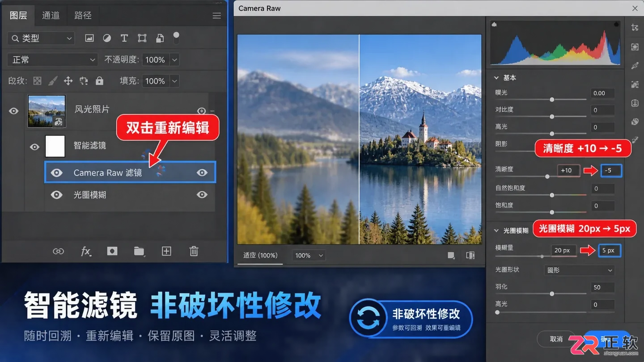Open the Layers panel hamburger menu
Viewport: 644px width, 362px height.
coord(216,16)
